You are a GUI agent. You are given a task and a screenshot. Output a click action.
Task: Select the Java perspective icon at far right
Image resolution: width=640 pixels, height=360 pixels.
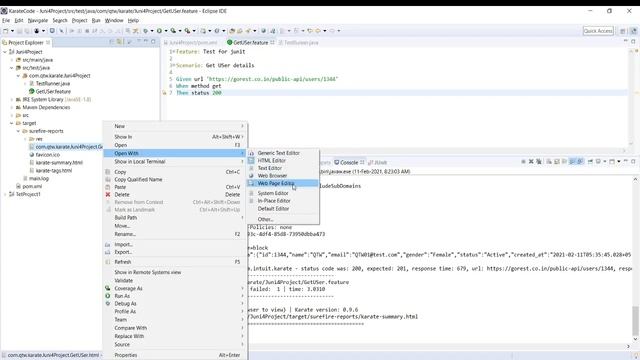coord(633,31)
